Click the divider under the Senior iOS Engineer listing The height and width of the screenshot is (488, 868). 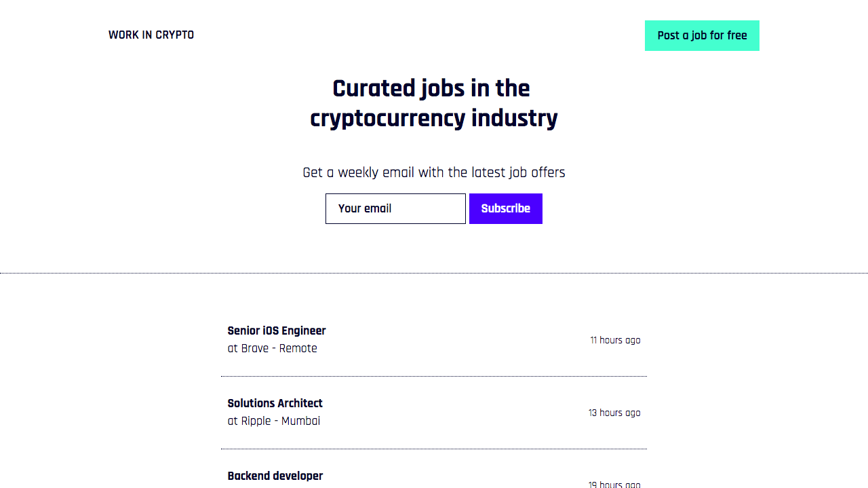tap(434, 376)
